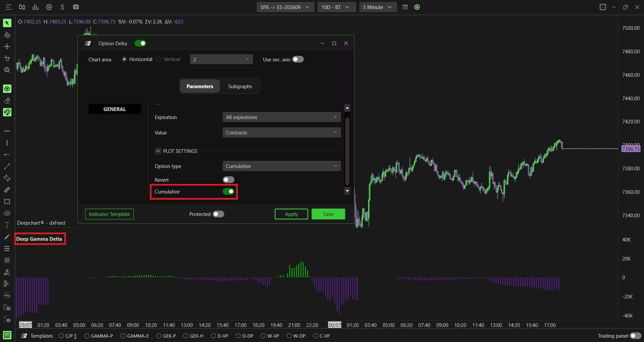Viewport: 644px width, 342px height.
Task: Click the crosshair plus tool
Action: [7, 47]
